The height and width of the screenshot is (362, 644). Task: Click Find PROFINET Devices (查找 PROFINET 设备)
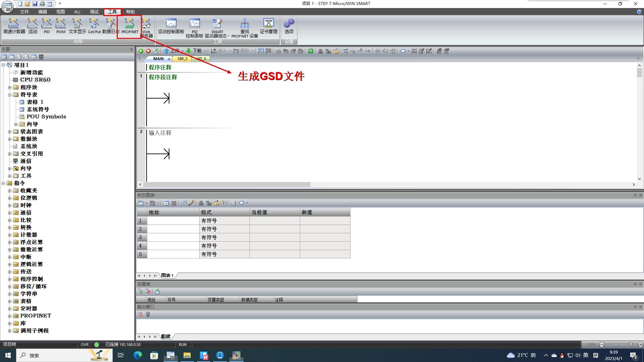click(245, 28)
